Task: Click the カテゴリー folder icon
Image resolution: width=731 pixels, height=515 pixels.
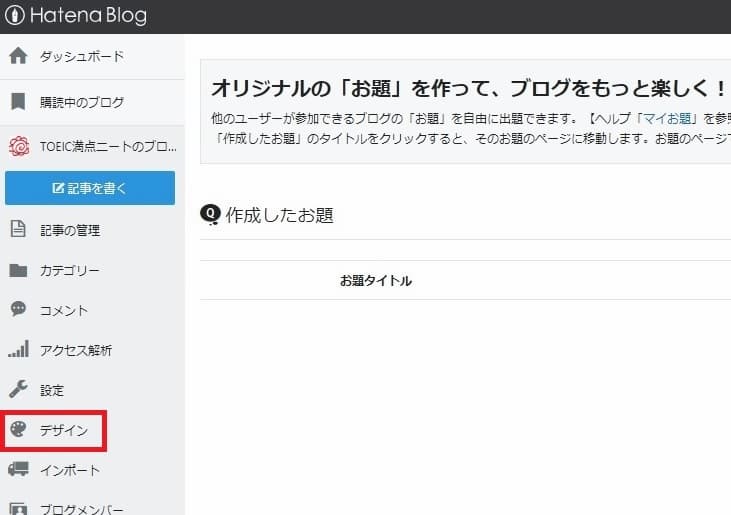Action: coord(18,270)
